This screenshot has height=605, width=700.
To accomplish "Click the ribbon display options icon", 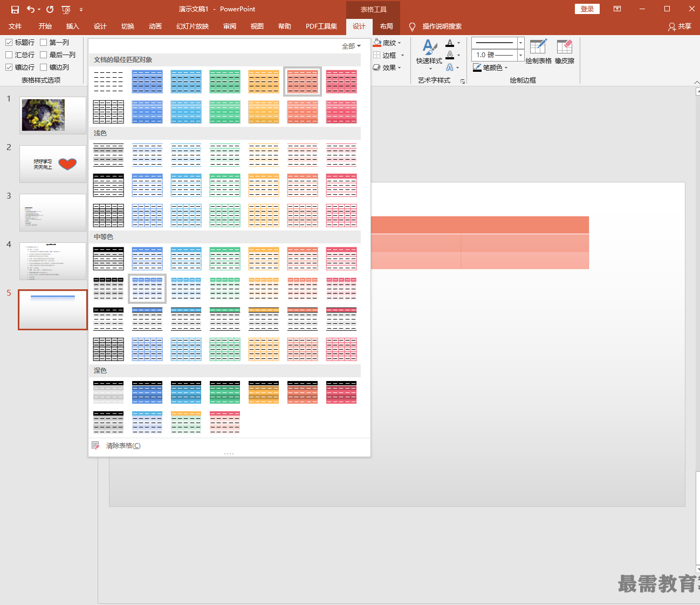I will pyautogui.click(x=617, y=9).
